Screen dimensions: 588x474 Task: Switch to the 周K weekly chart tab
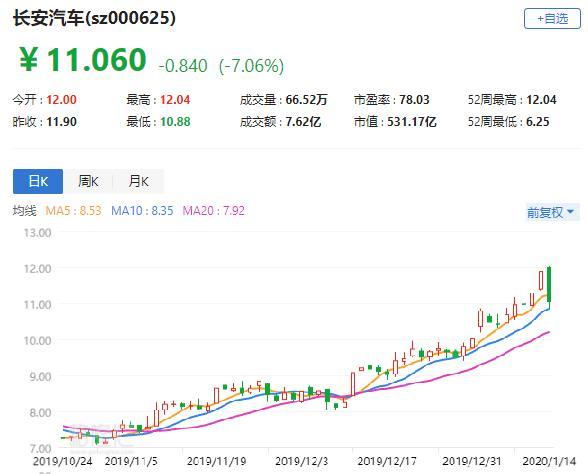tap(88, 182)
